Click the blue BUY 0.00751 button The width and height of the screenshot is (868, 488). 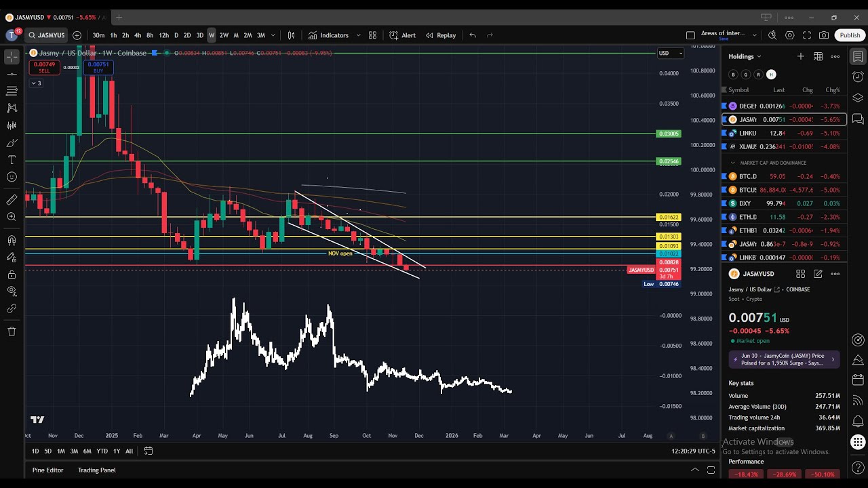click(x=98, y=67)
